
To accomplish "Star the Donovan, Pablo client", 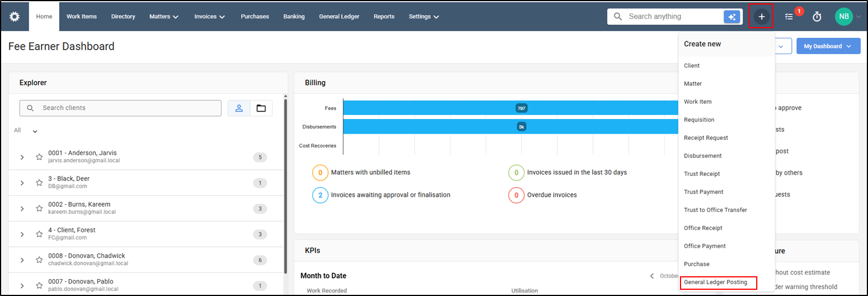I will point(40,286).
